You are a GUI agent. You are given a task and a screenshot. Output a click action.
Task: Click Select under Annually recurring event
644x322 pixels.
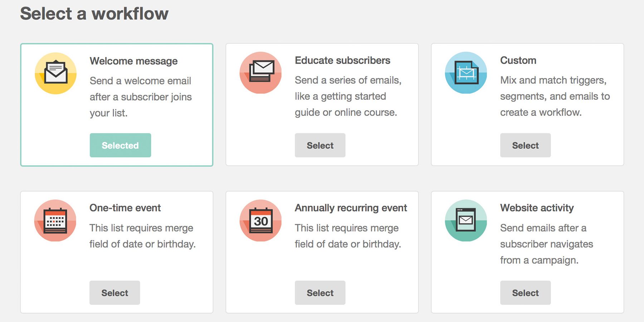click(x=320, y=293)
